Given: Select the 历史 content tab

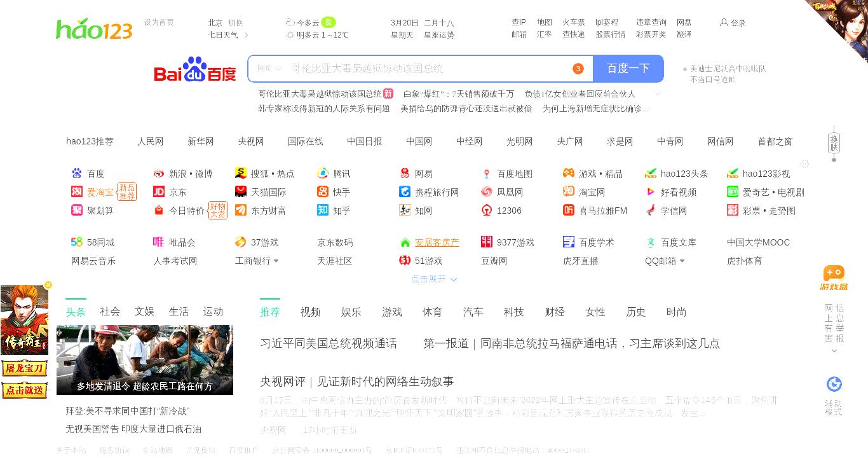Looking at the screenshot, I should pos(636,312).
